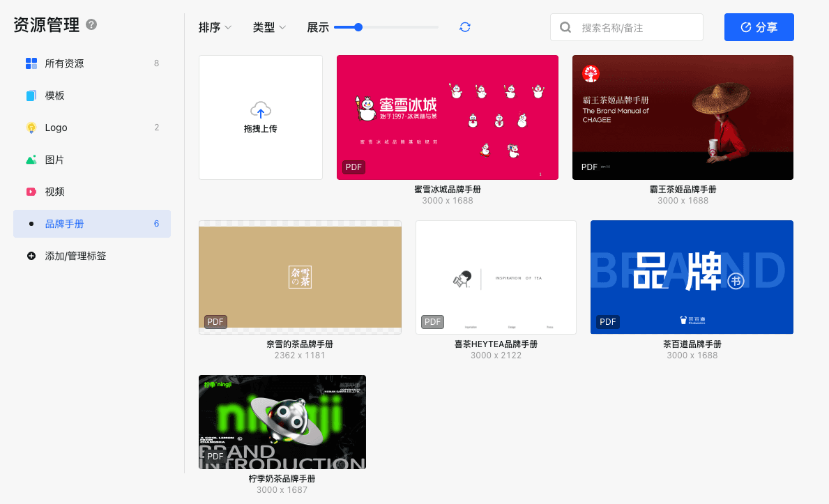Click the PDF badge on 柠季奶茶品牌手册
Screen dimensions: 829x504
pos(215,456)
